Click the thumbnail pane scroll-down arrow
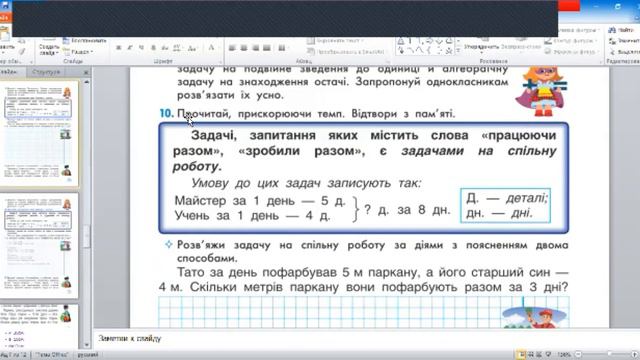The height and width of the screenshot is (360, 640). tap(87, 345)
